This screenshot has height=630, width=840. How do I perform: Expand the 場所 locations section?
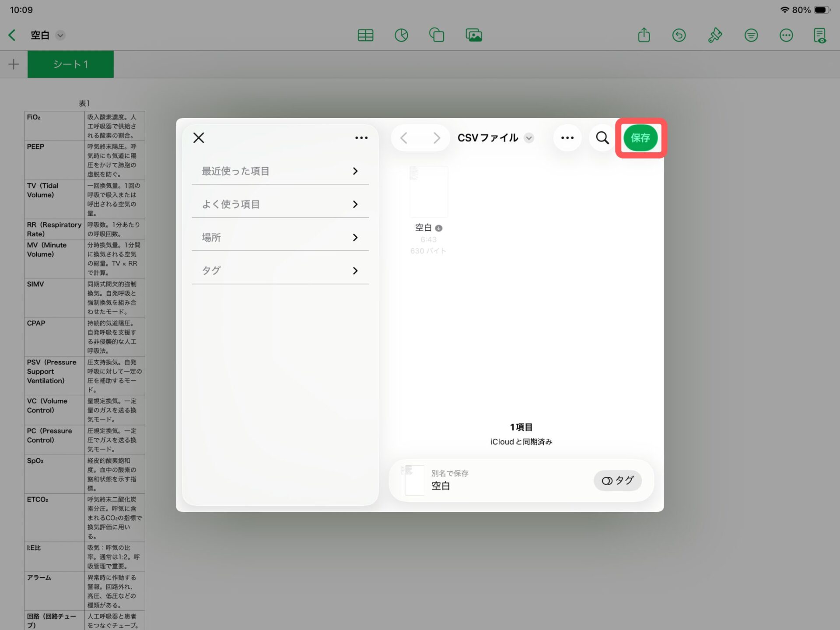coord(280,238)
